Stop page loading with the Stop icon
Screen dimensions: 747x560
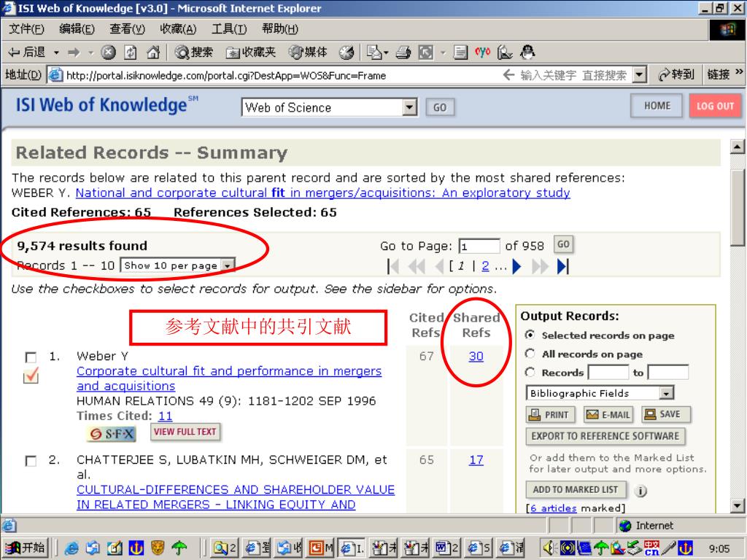109,52
